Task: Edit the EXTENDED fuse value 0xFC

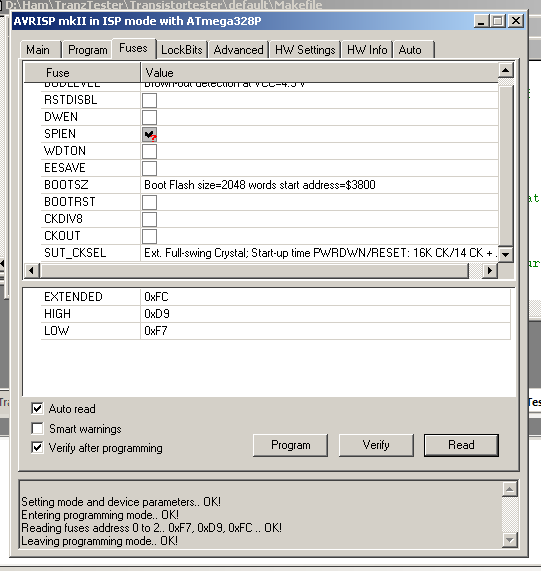Action: 325,297
